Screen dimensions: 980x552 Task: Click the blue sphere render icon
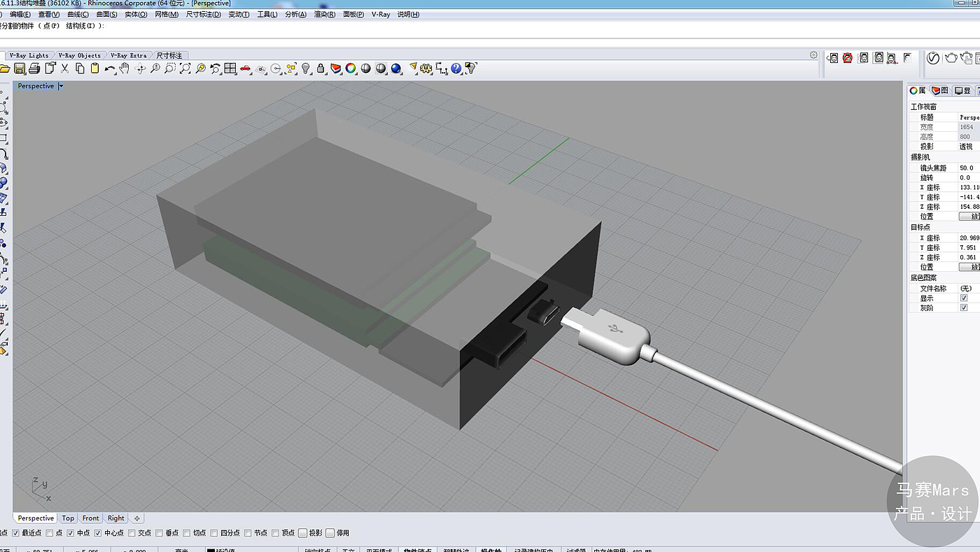[x=396, y=68]
